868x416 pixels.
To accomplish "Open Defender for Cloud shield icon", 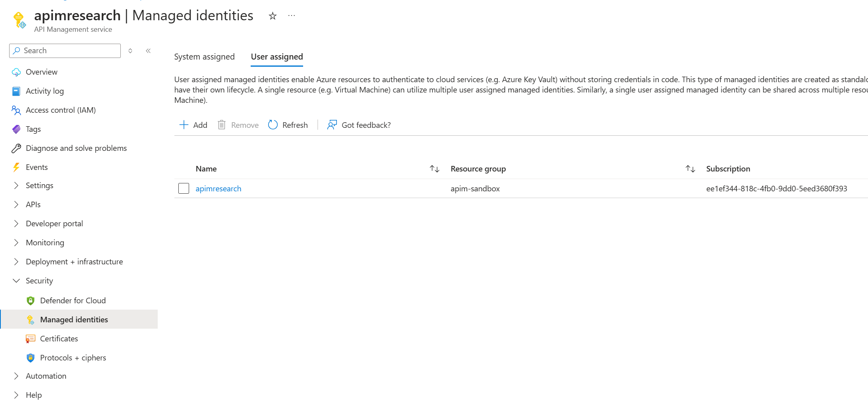I will (x=31, y=300).
